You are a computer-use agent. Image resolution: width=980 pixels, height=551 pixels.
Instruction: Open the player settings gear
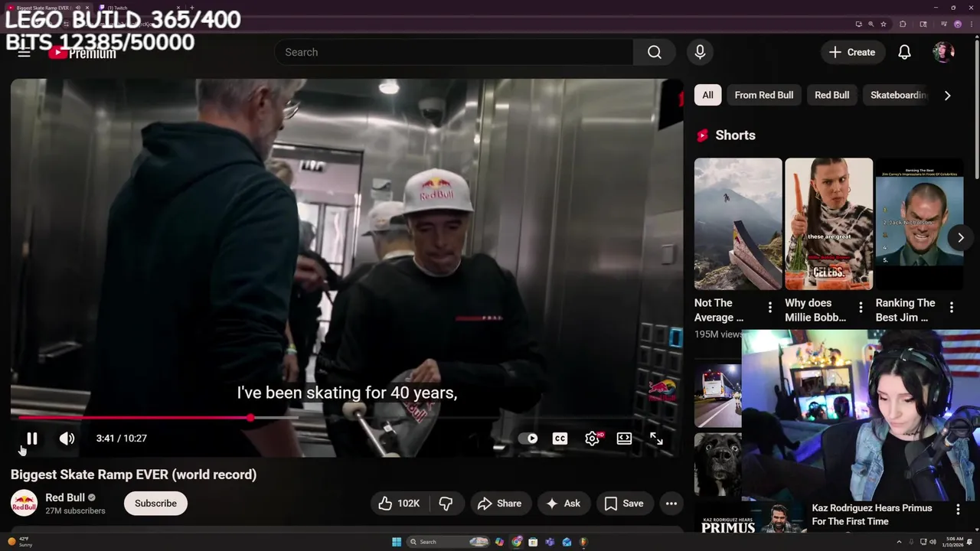pyautogui.click(x=593, y=439)
